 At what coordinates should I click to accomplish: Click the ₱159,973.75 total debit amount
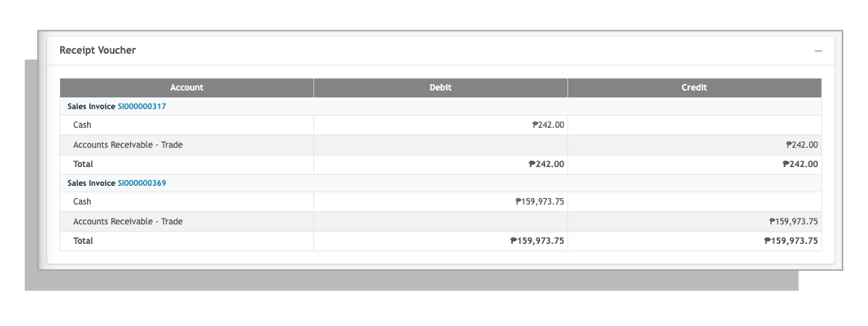click(537, 240)
